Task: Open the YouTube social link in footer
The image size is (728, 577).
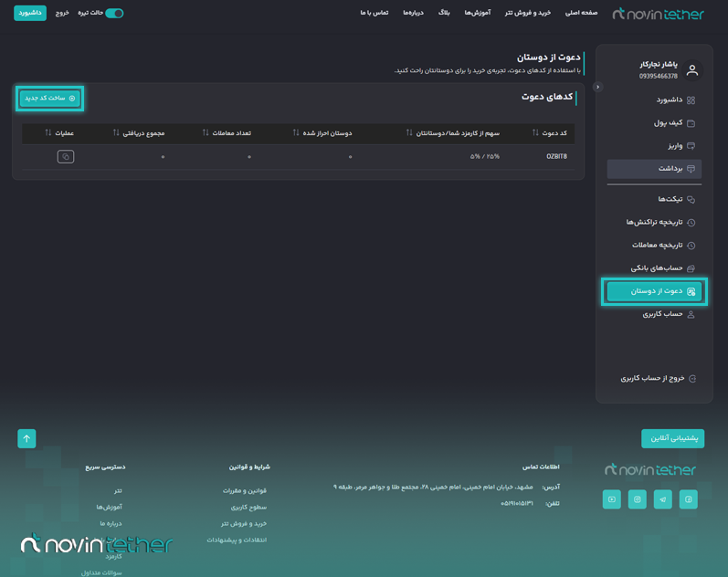Action: (x=611, y=499)
